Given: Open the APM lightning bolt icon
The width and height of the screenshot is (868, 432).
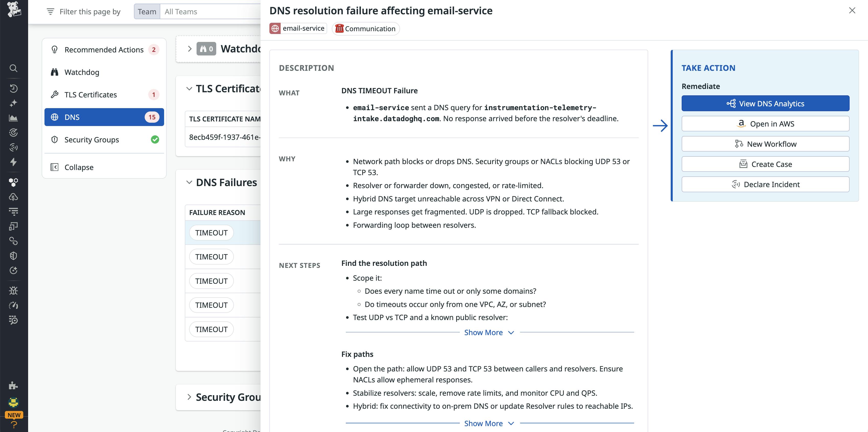Looking at the screenshot, I should [x=14, y=162].
